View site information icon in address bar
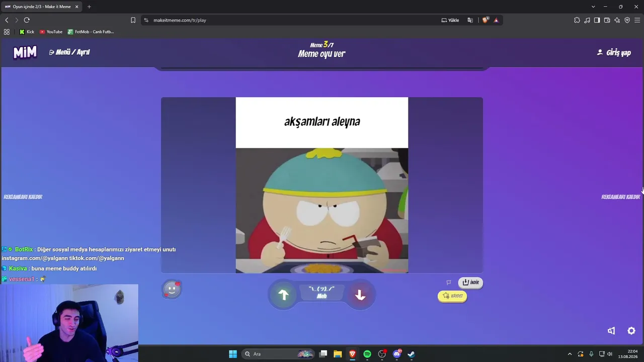Screen dimensions: 644x362 [x=146, y=20]
